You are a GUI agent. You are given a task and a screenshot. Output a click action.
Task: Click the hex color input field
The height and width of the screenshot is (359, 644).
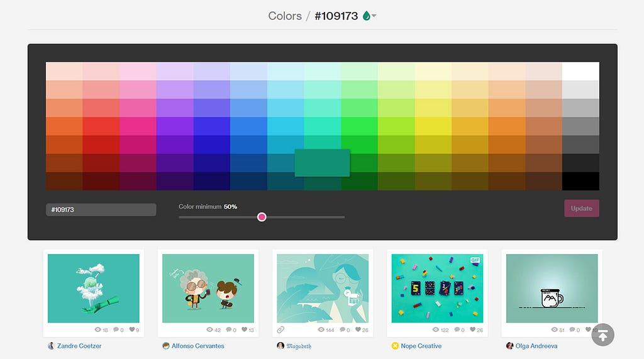coord(101,209)
